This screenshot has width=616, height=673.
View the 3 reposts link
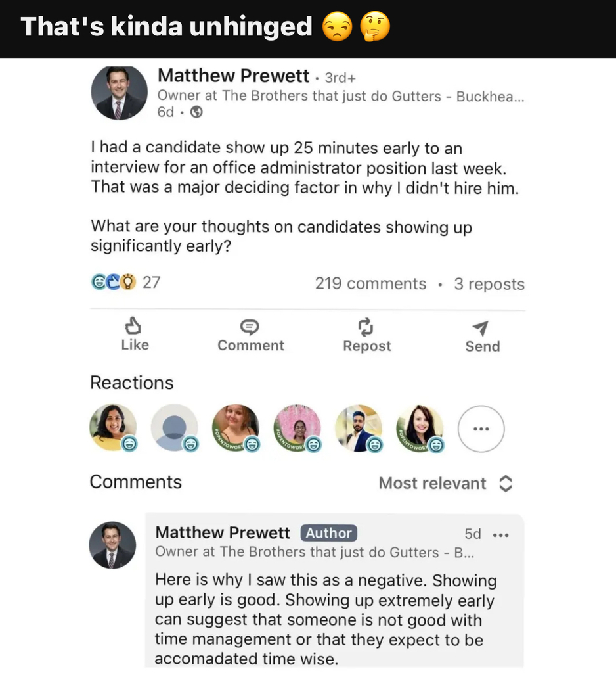(489, 284)
